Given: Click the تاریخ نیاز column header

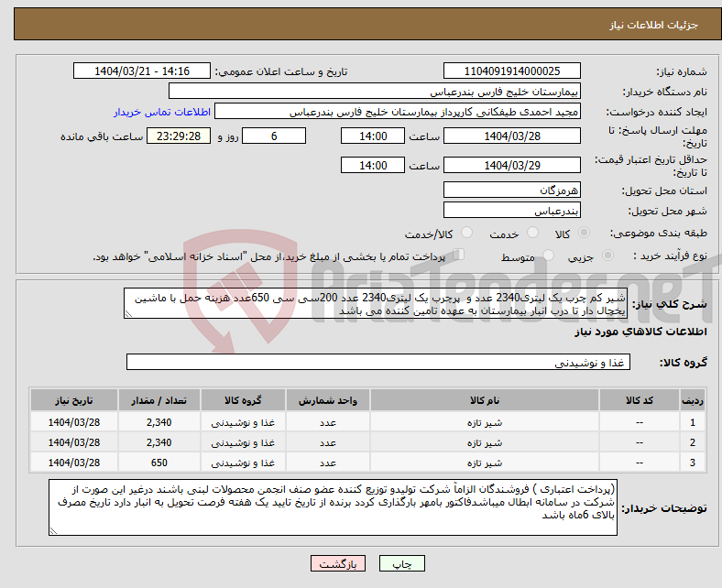Looking at the screenshot, I should tap(73, 400).
